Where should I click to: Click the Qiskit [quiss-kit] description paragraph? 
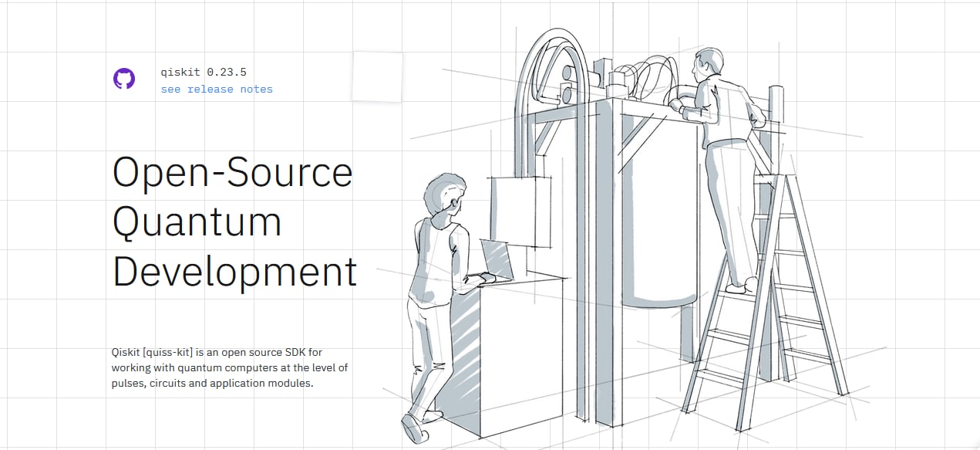pyautogui.click(x=230, y=367)
